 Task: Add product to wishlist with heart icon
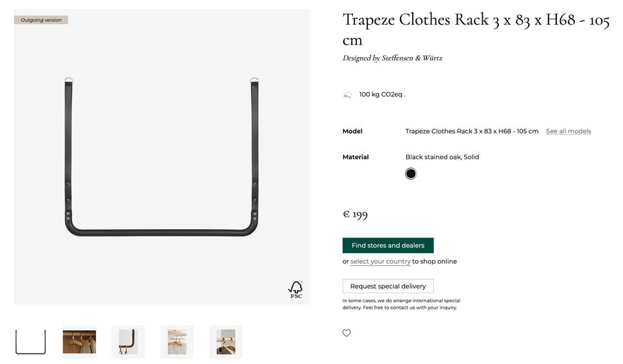[347, 333]
